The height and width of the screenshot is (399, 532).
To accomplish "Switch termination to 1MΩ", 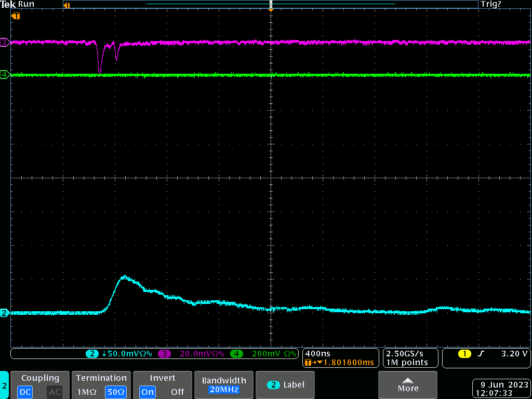I will tap(86, 392).
